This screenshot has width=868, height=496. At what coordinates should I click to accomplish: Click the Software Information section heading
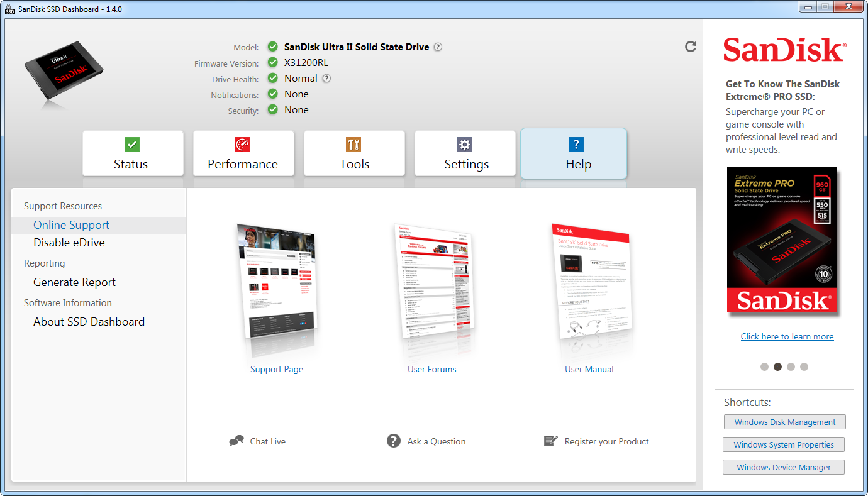68,303
